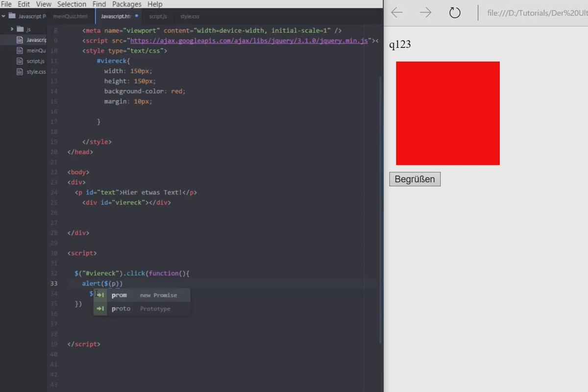Switch to the meinQuiz.html tab
Viewport: 588px width, 392px height.
(x=71, y=16)
